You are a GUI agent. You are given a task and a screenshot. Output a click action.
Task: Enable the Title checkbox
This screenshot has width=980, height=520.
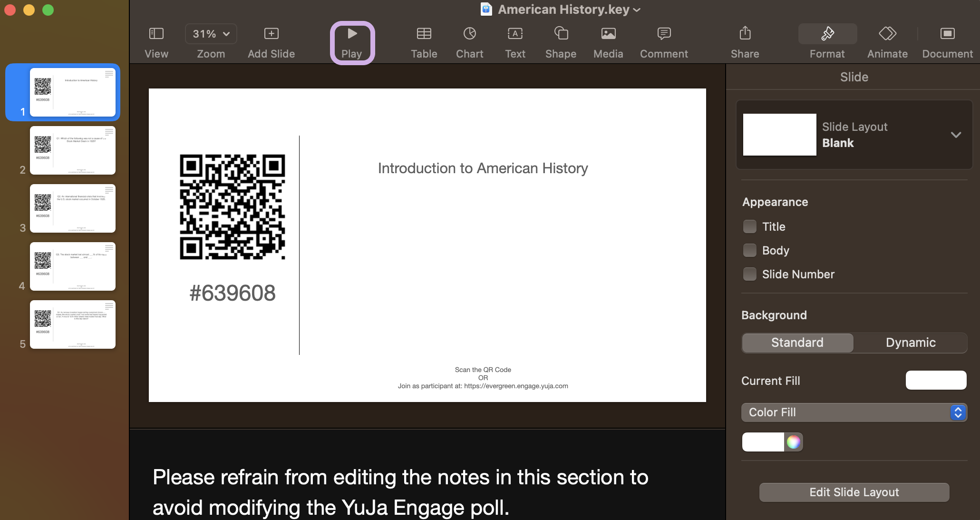tap(750, 226)
